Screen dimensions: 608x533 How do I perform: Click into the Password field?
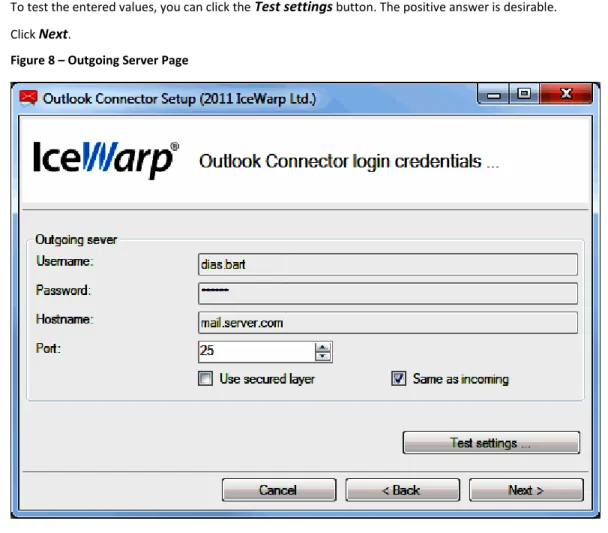(x=388, y=293)
